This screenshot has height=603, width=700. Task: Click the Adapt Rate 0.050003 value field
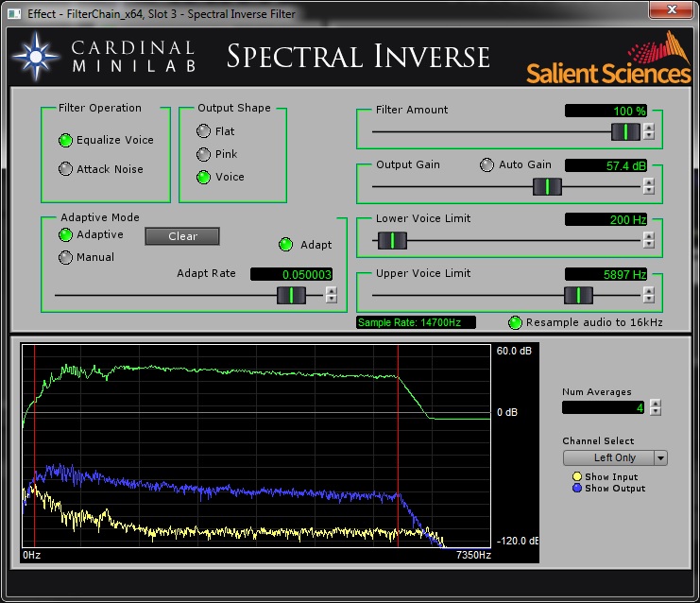[x=292, y=274]
